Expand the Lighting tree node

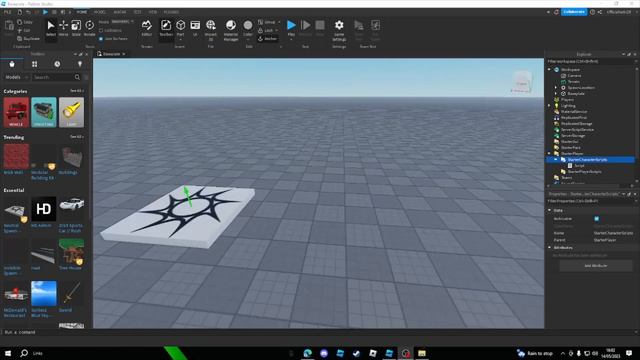pyautogui.click(x=549, y=106)
